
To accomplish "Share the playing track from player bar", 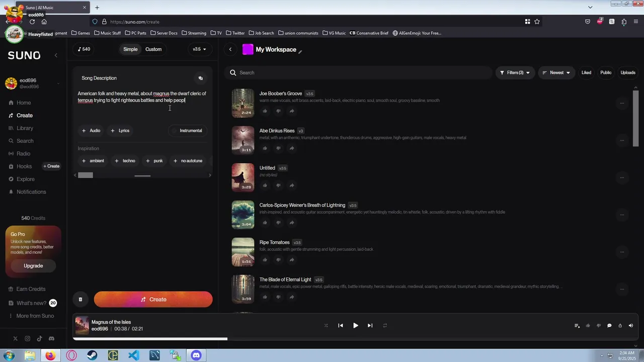I will 620,326.
